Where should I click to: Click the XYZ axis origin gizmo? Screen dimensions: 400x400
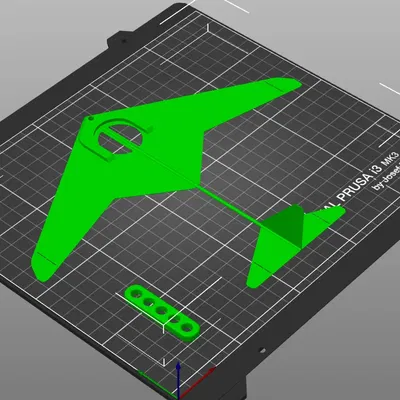click(x=177, y=380)
